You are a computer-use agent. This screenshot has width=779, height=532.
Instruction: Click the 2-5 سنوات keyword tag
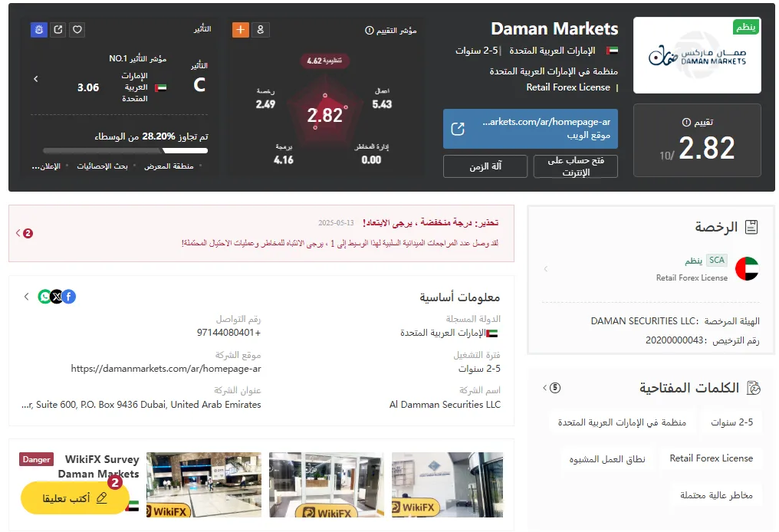click(x=731, y=422)
